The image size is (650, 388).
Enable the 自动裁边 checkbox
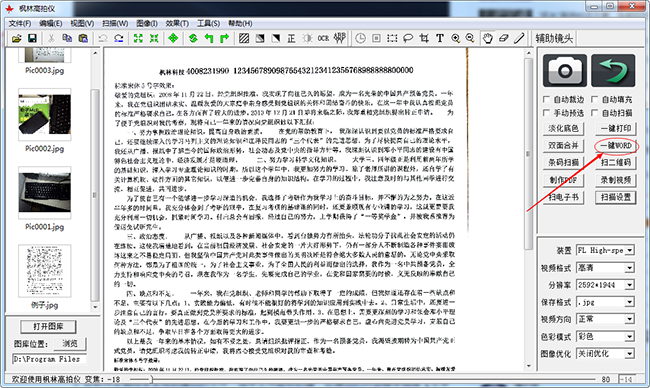pos(546,99)
